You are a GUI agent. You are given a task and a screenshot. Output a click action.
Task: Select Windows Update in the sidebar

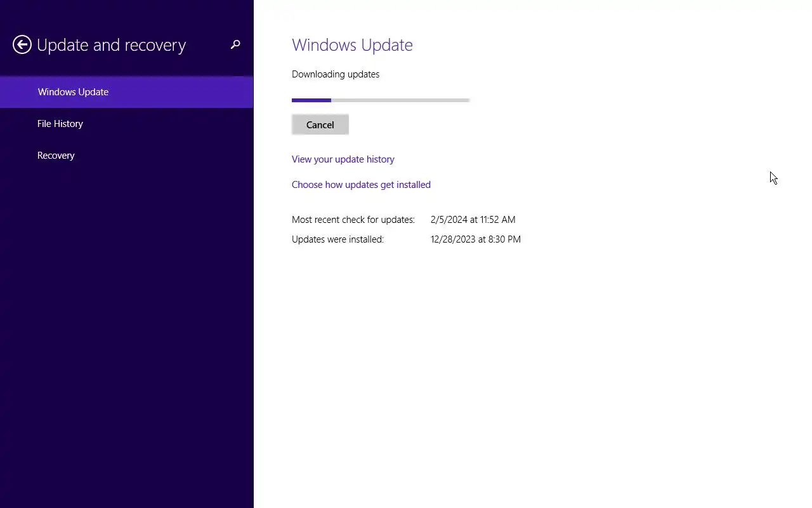(x=127, y=92)
